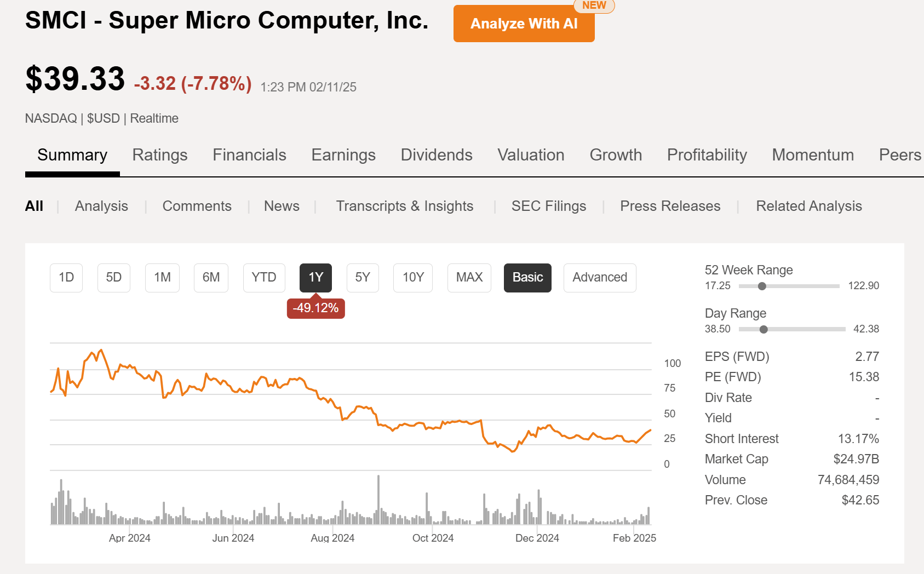
Task: Open Transcripts & Insights
Action: click(x=405, y=206)
